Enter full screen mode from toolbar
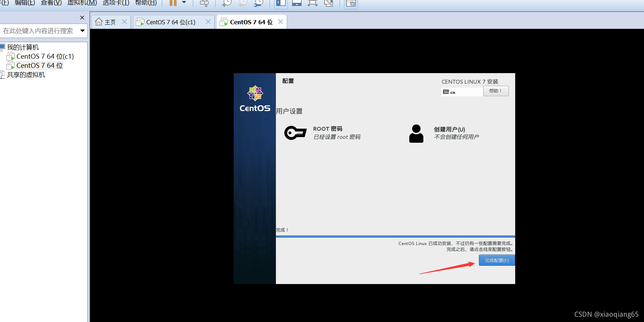 [312, 3]
